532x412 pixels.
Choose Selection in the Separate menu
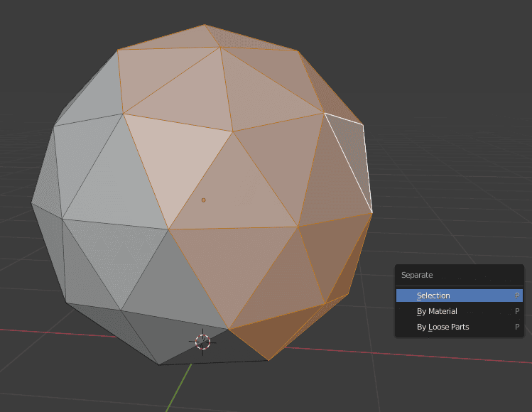click(460, 296)
